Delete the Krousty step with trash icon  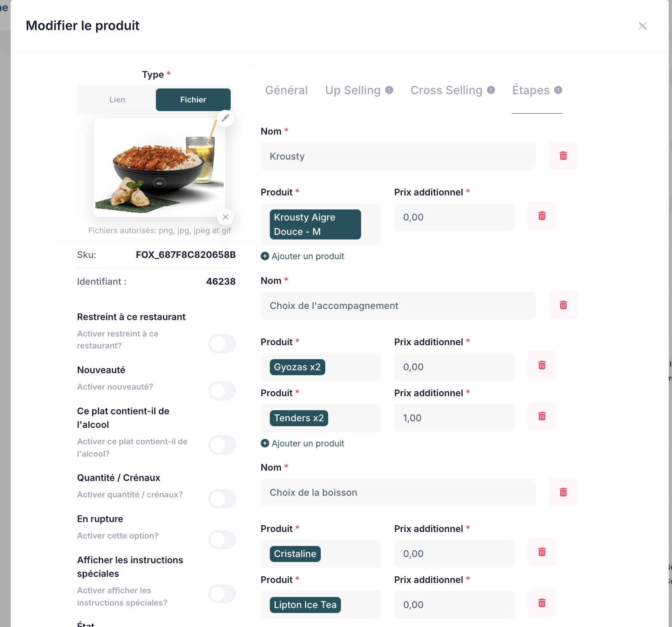[563, 156]
